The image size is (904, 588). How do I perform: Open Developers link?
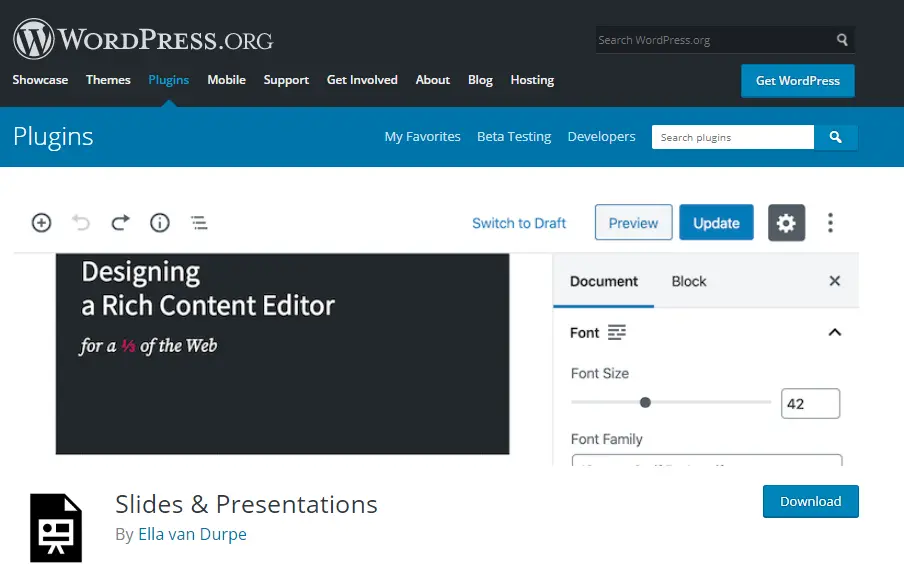point(601,137)
